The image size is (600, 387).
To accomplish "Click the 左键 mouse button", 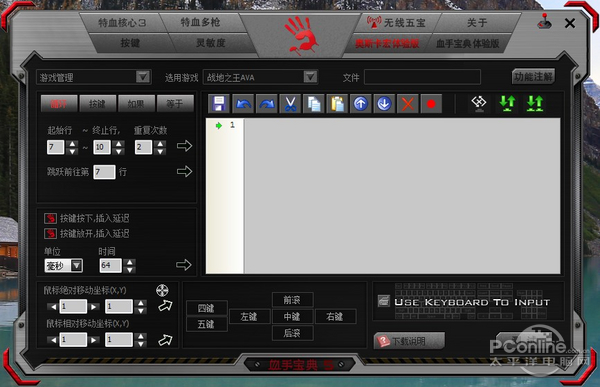I will [x=249, y=317].
